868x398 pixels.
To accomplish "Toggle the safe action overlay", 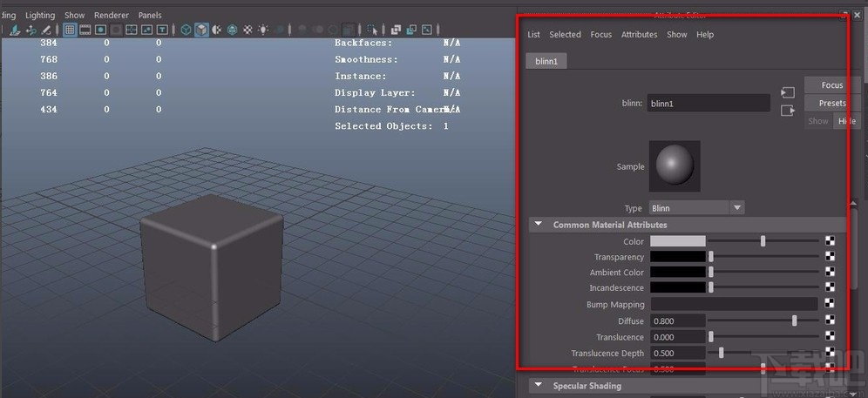I will [146, 30].
